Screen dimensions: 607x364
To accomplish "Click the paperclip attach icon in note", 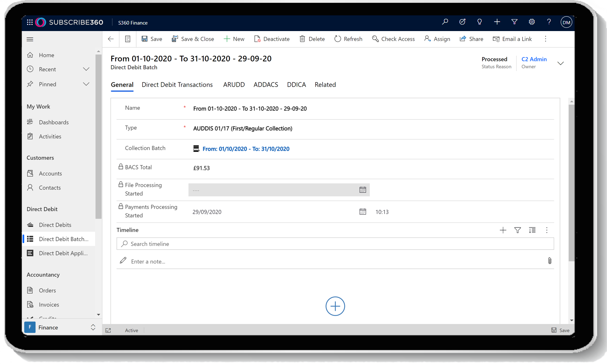I will tap(549, 261).
